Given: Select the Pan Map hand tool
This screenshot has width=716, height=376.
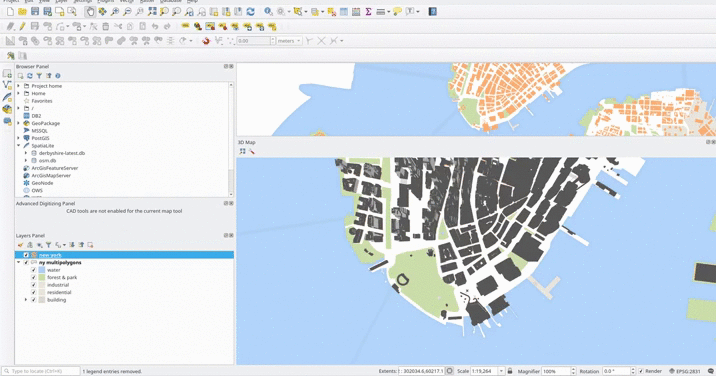Looking at the screenshot, I should [90, 11].
